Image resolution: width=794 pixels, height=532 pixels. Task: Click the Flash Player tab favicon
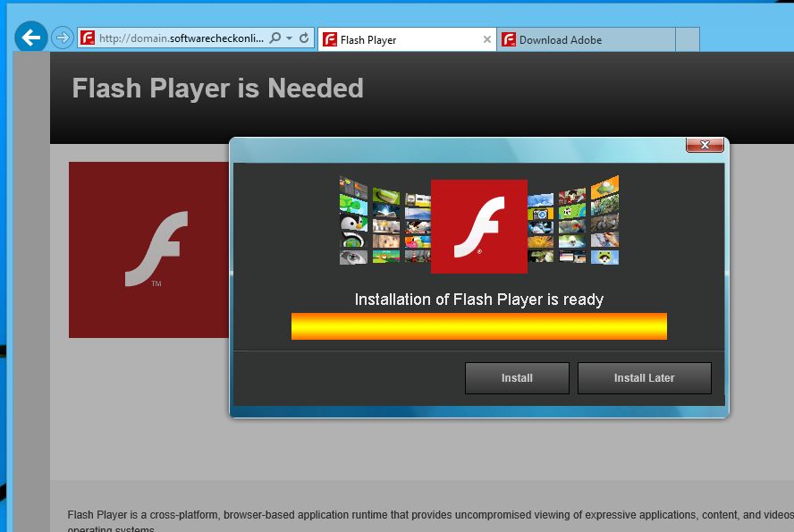330,39
